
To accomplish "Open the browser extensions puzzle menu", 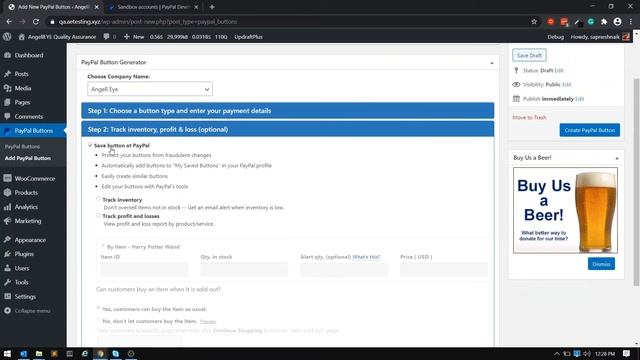I will [604, 22].
